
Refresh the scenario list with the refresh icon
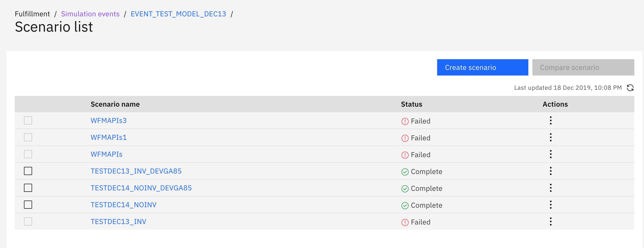tap(630, 88)
